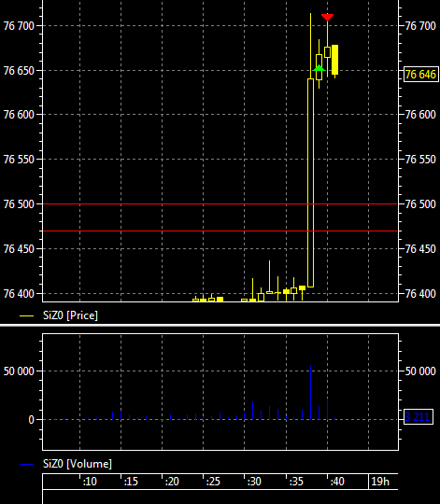Click the 76 450 label on left price axis
This screenshot has width=440, height=504.
[x=19, y=249]
